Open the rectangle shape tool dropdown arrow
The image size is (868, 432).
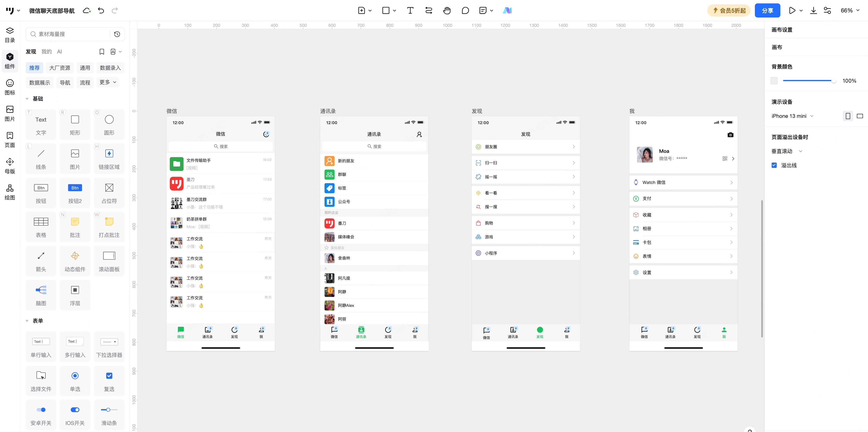click(394, 10)
